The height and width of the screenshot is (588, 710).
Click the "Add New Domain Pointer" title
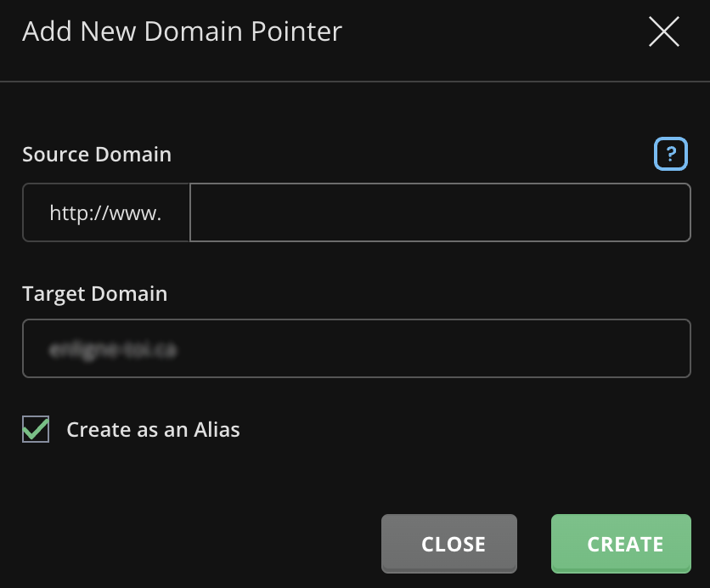(x=182, y=32)
